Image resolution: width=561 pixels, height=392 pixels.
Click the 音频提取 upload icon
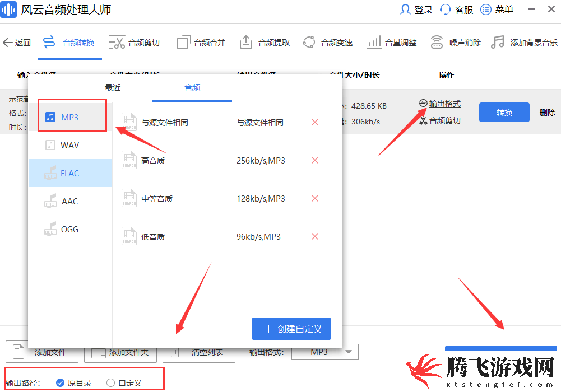coord(246,42)
